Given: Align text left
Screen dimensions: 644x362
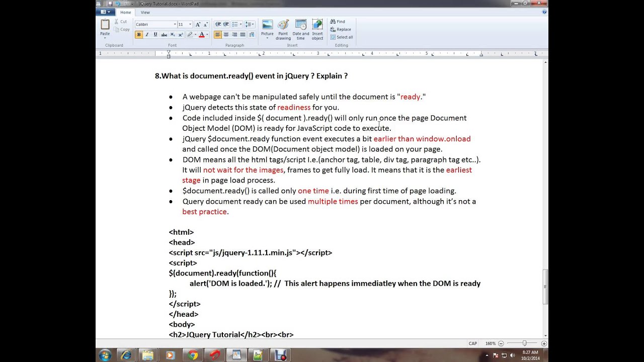Looking at the screenshot, I should 217,35.
